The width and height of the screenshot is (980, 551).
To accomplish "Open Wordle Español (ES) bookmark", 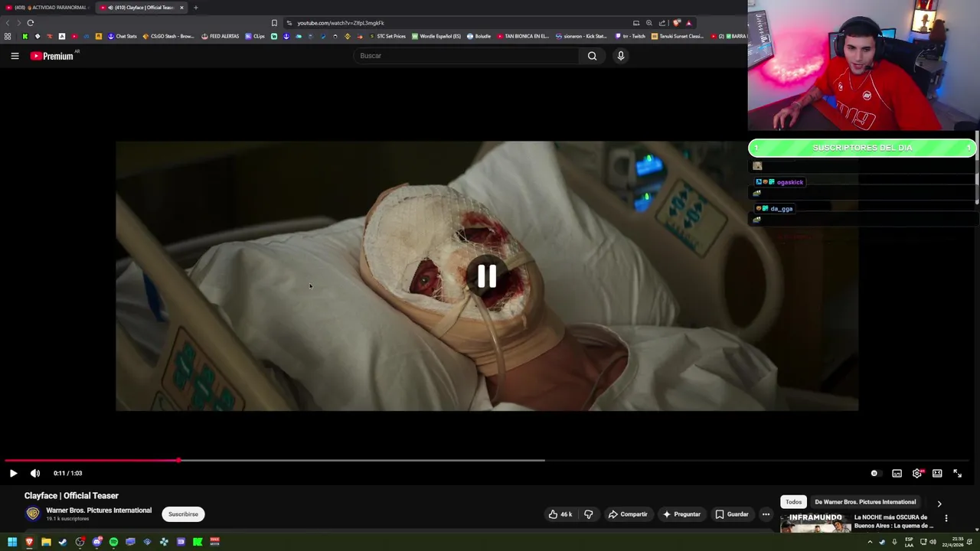I will tap(436, 36).
